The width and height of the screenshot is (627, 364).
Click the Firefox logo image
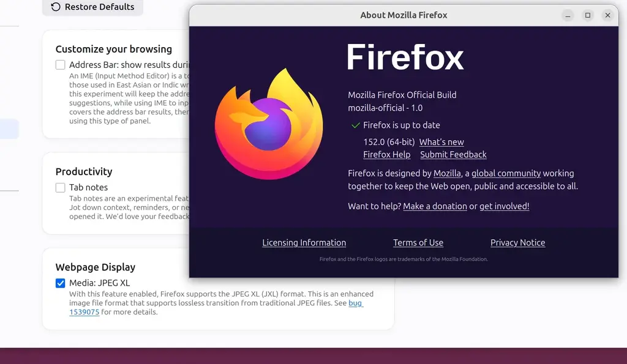[269, 124]
